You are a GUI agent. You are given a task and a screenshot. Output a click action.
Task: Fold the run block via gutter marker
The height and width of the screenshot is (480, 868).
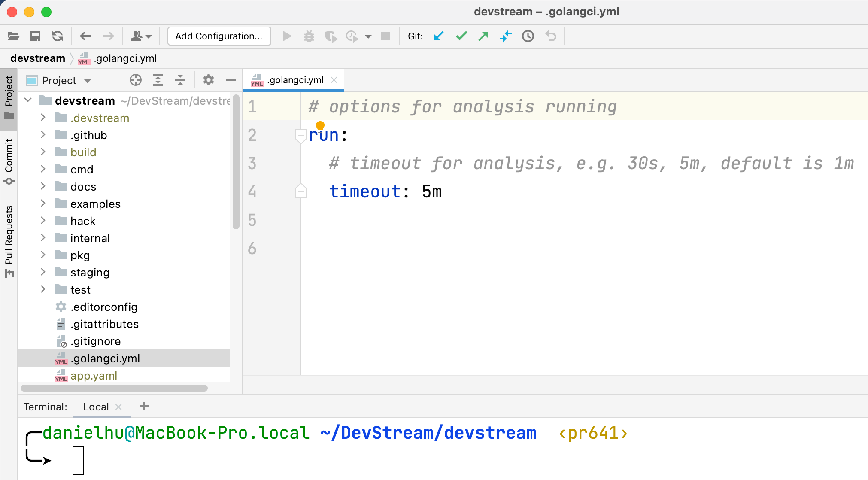pyautogui.click(x=300, y=135)
